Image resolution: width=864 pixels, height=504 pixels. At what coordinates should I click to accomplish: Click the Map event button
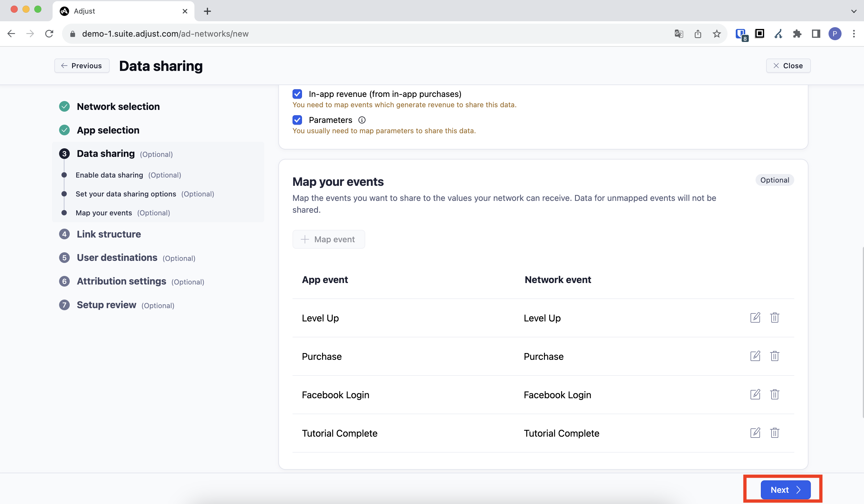(x=329, y=239)
